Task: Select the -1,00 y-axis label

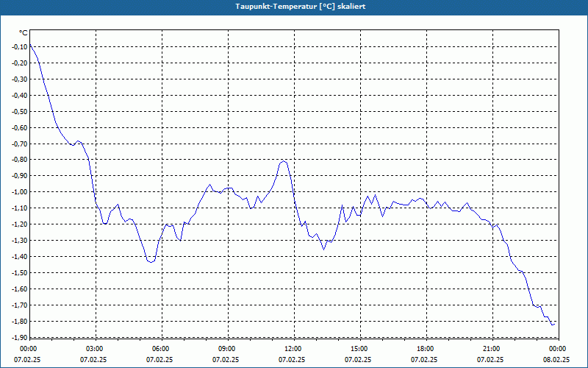Action: tap(20, 192)
